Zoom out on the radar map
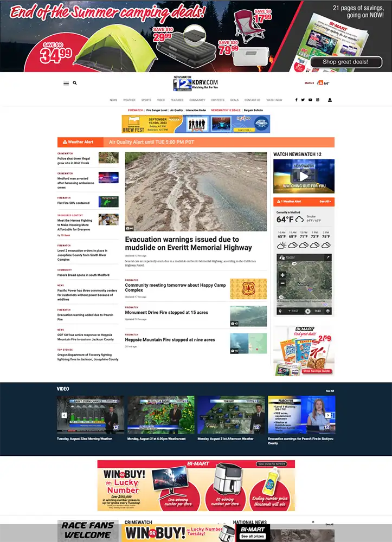 (x=282, y=283)
